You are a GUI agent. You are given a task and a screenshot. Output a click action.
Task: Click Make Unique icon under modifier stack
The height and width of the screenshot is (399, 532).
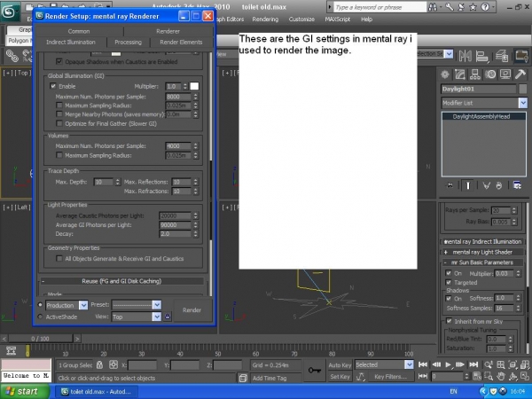click(487, 185)
